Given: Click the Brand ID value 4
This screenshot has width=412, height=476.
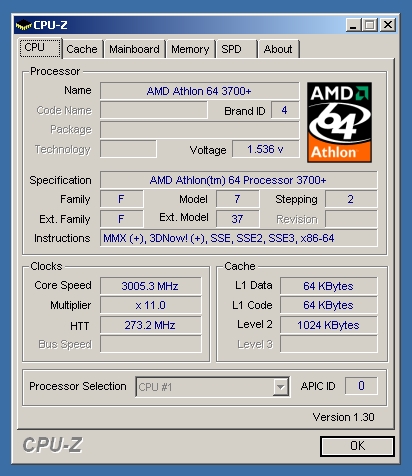Looking at the screenshot, I should click(285, 110).
